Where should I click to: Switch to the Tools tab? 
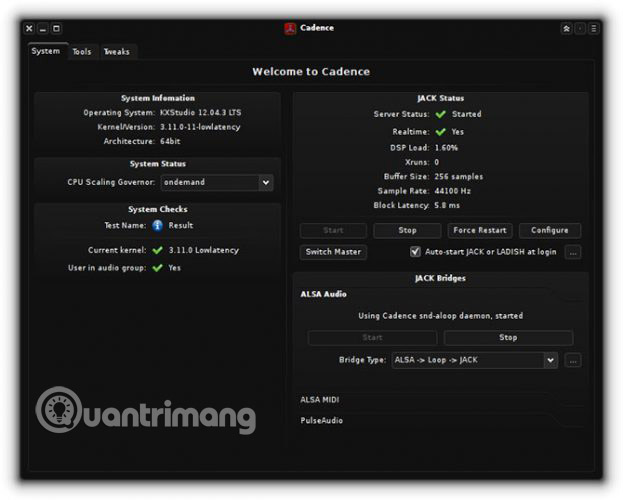click(x=82, y=52)
